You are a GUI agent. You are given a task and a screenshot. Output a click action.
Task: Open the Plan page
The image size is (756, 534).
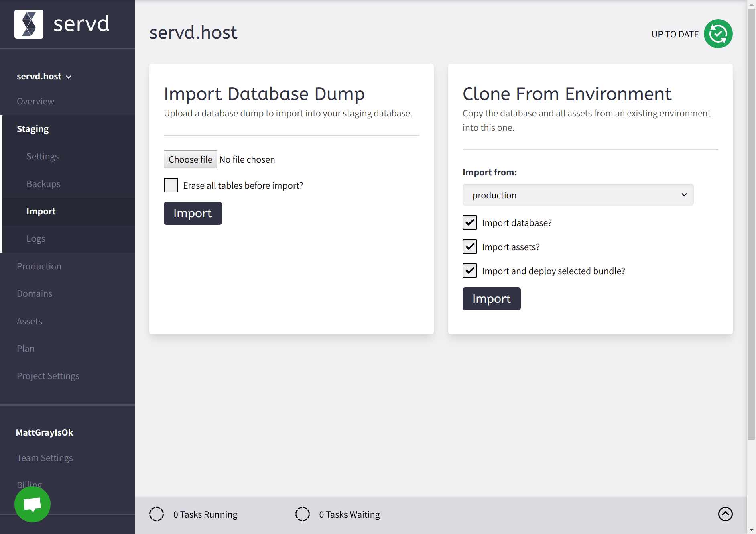tap(26, 349)
